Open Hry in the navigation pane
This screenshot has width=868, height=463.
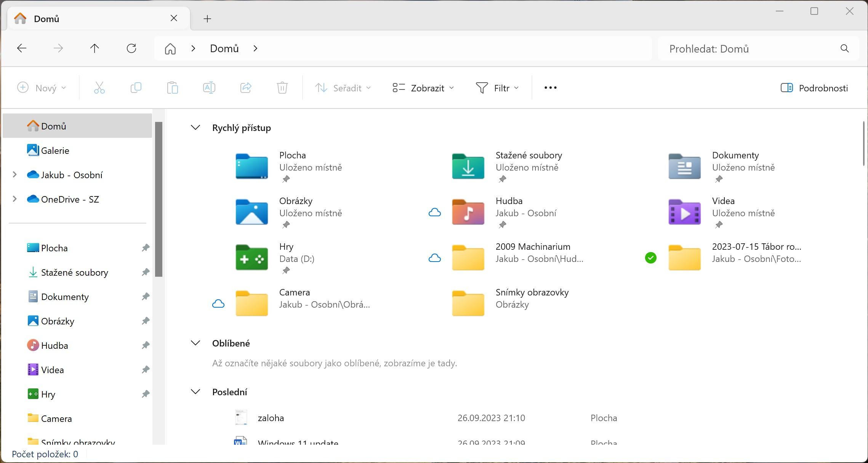point(77,394)
